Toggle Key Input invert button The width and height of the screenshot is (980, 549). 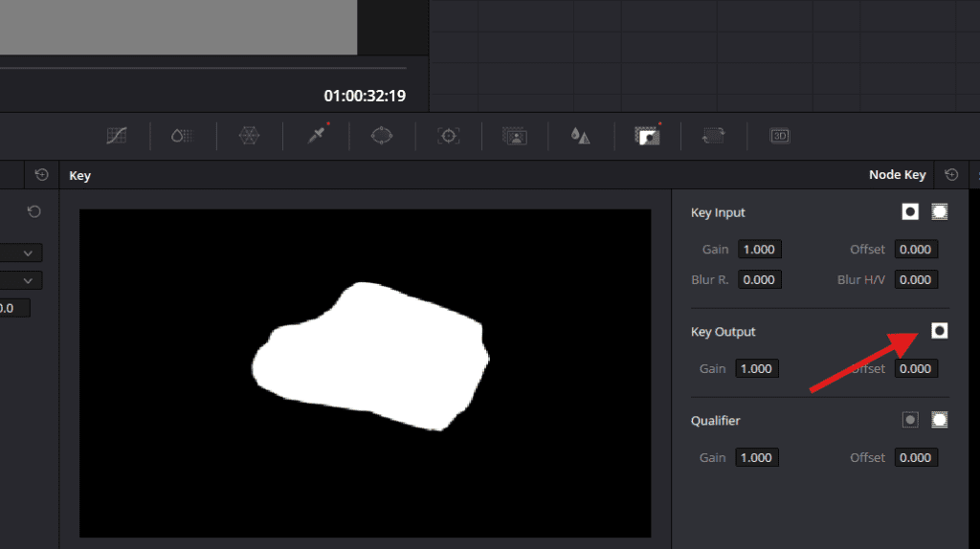click(x=910, y=211)
